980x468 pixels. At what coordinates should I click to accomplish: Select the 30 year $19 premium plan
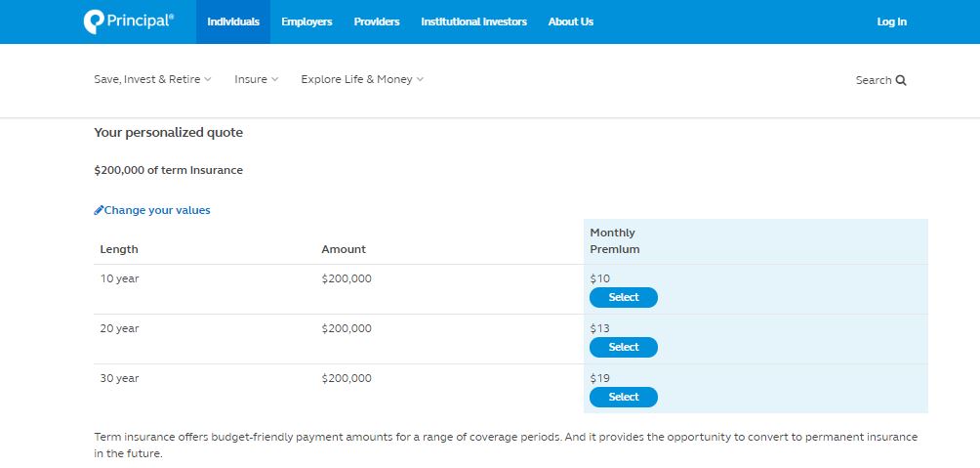tap(623, 397)
